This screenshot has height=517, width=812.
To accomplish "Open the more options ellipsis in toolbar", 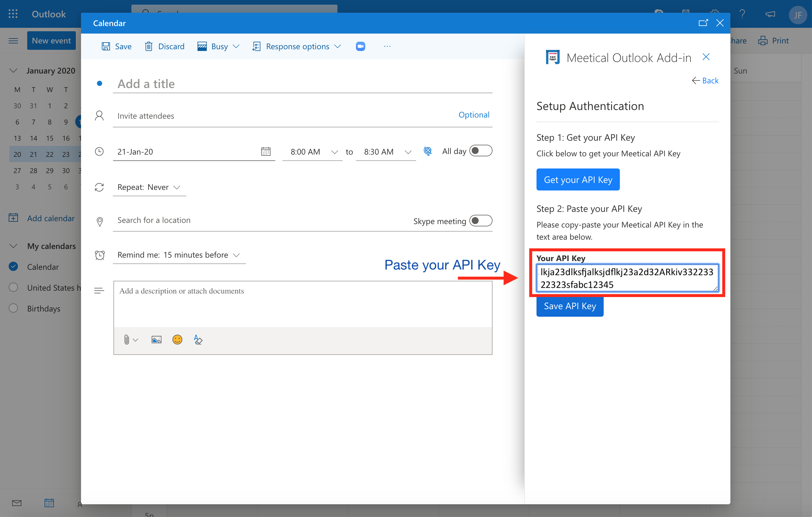I will 387,46.
